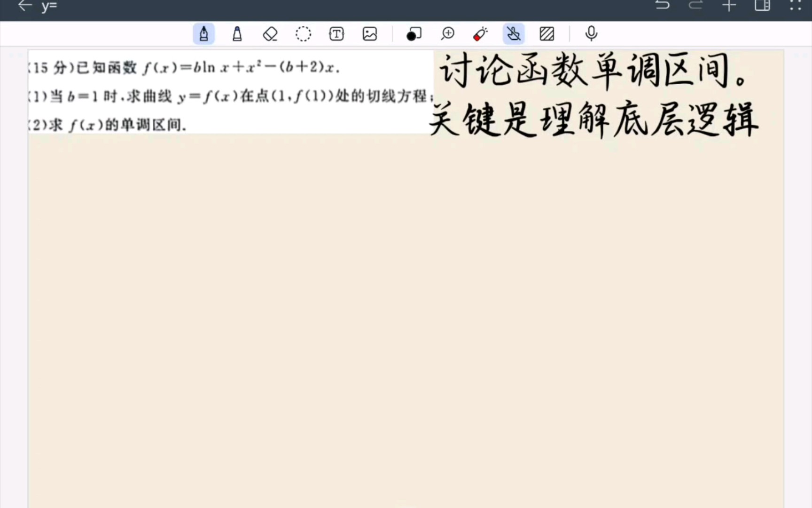Click handwritten text '讨论函数单调区间'
The height and width of the screenshot is (508, 812).
(x=593, y=71)
